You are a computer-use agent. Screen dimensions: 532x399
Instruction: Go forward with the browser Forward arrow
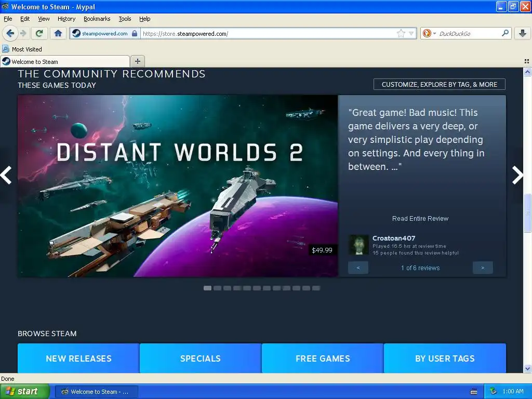coord(23,33)
